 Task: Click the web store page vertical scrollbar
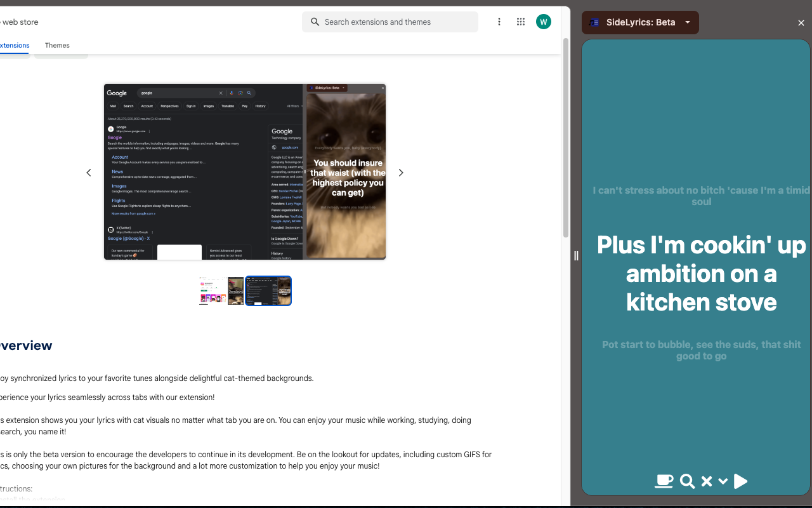coord(565,138)
